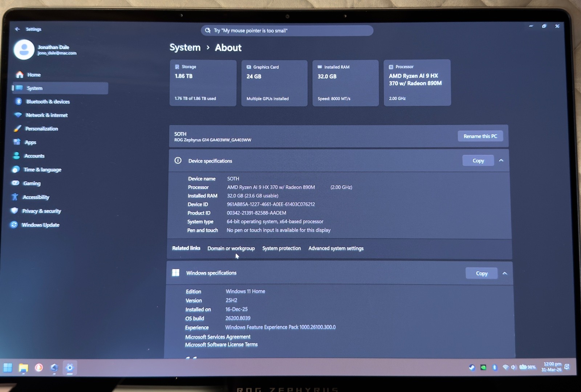Open the Storage 1.86 TB card

(203, 83)
